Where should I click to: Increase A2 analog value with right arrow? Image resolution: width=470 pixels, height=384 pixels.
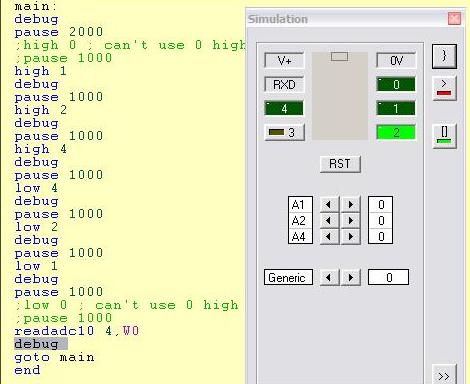350,220
